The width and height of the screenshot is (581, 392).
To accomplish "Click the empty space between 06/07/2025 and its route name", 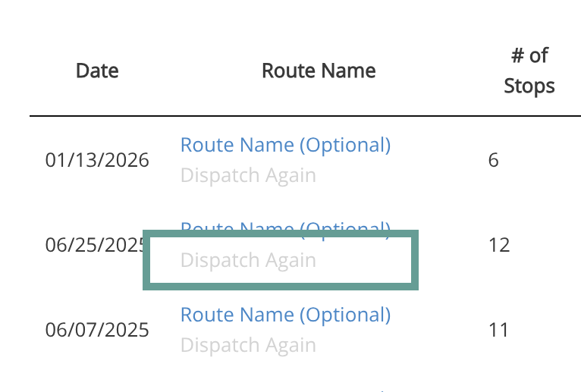I will (x=165, y=331).
